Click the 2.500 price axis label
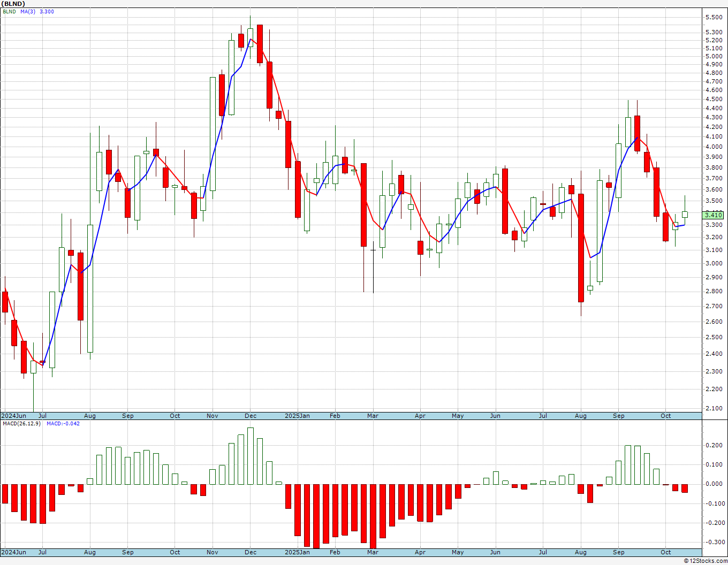This screenshot has height=565, width=728. (x=714, y=338)
